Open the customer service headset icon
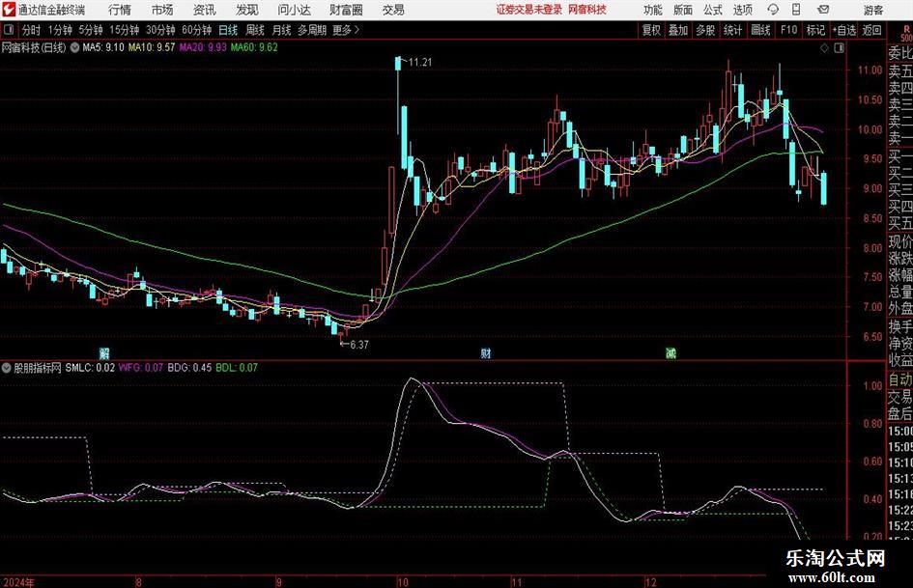The image size is (913, 588). pyautogui.click(x=773, y=10)
